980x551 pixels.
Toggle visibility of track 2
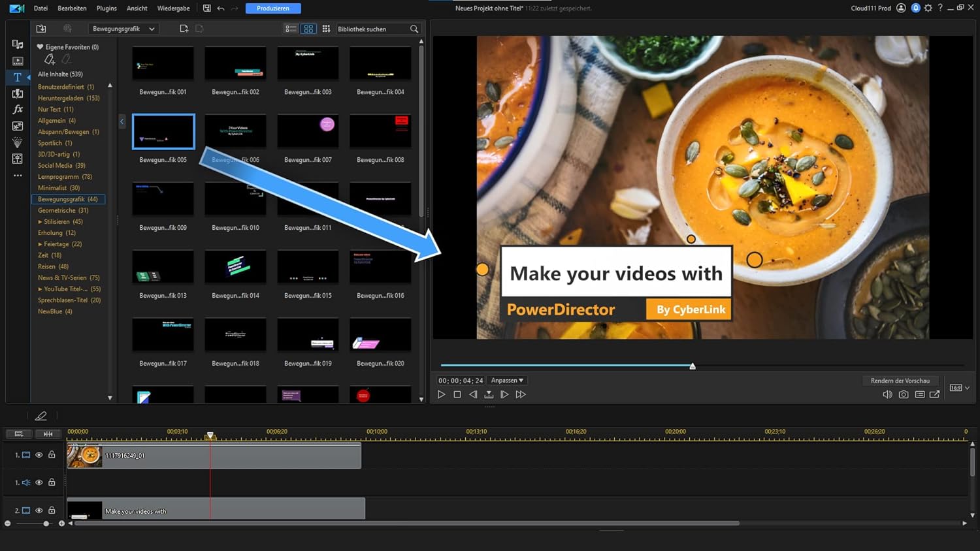click(39, 511)
